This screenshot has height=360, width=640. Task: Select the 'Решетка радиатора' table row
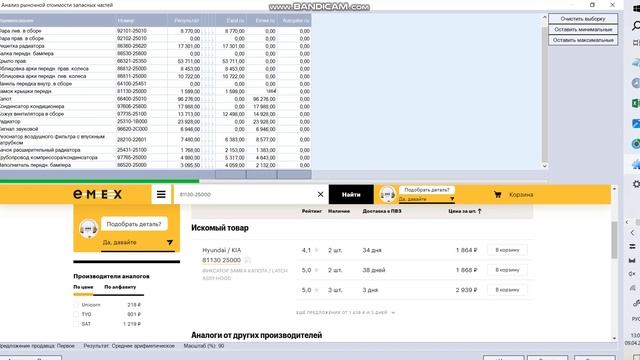pyautogui.click(x=155, y=46)
